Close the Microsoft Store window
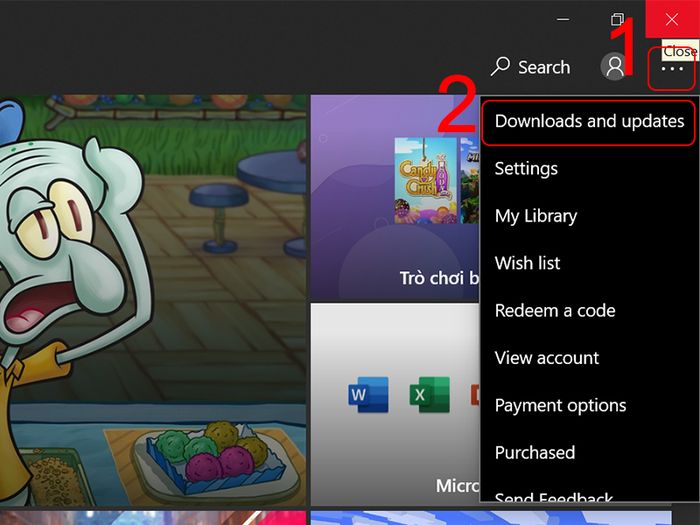The image size is (700, 525). [672, 19]
